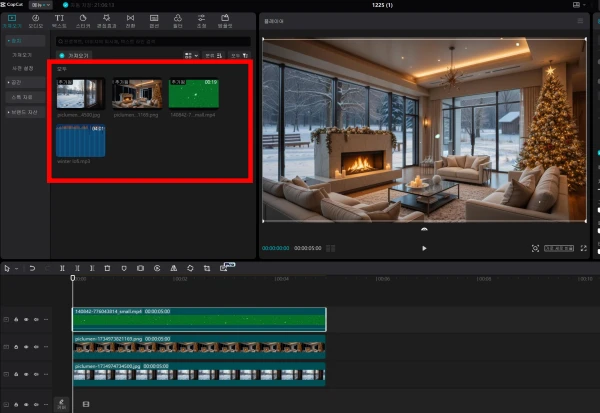Select the snowy window jpg thumbnail
The height and width of the screenshot is (413, 600).
click(80, 94)
